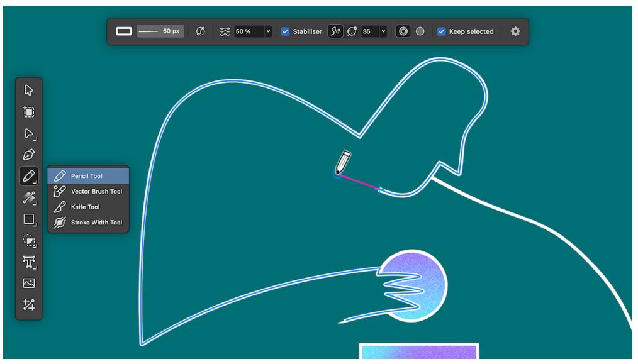Pick the Rectangle shape tool
Image resolution: width=638 pixels, height=364 pixels.
[x=28, y=219]
